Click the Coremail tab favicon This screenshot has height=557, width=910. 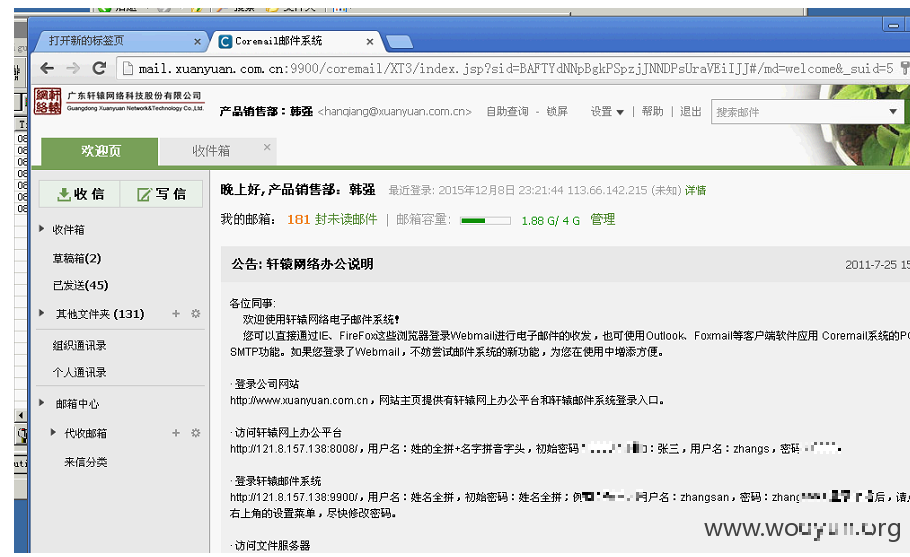tap(225, 41)
